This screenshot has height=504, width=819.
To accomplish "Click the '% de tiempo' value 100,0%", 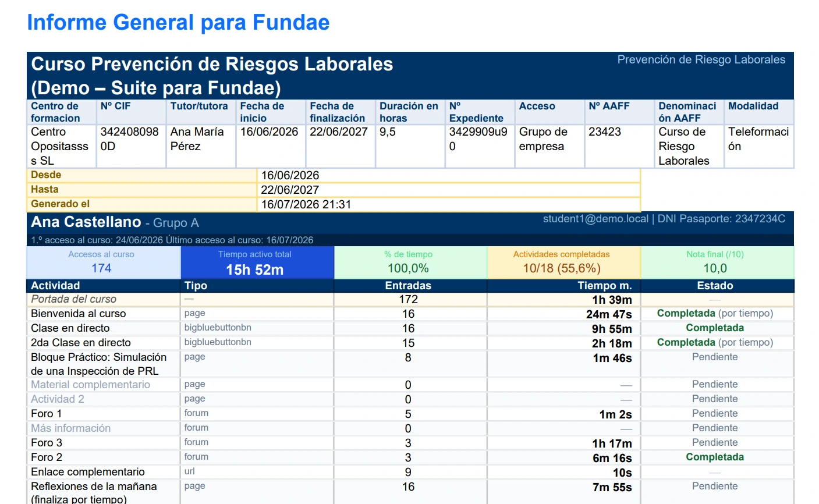I will tap(408, 268).
